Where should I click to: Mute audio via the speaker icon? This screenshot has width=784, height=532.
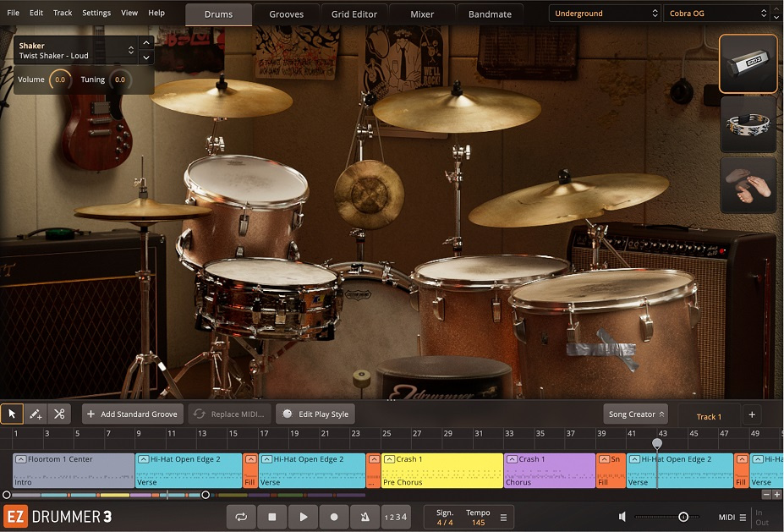point(622,517)
